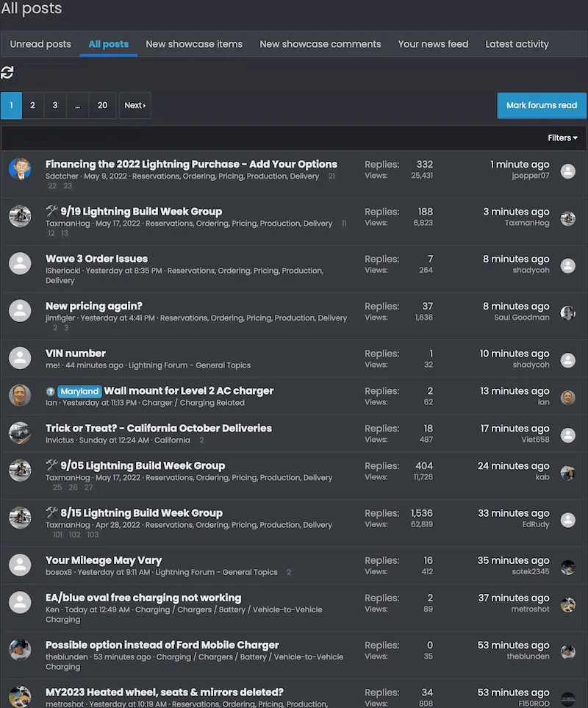Viewport: 588px width, 708px height.
Task: Click Ken's avatar on EA/blue oval thread
Action: 20,603
